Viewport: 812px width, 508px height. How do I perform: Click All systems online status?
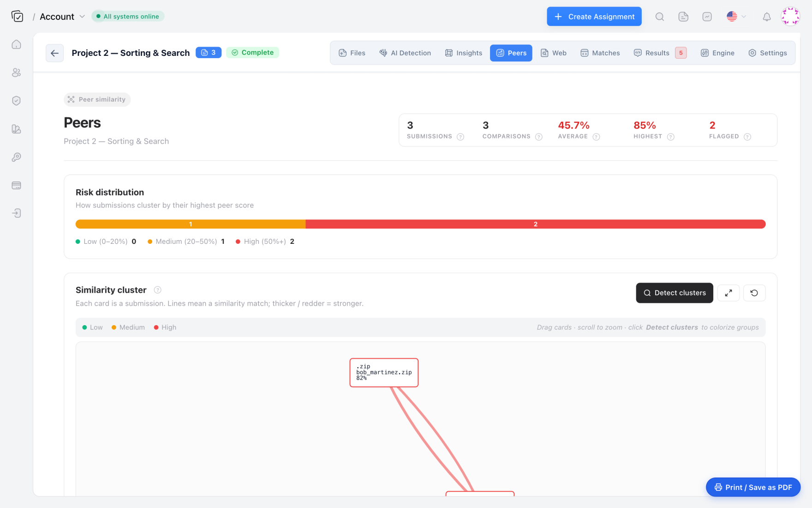(x=128, y=17)
